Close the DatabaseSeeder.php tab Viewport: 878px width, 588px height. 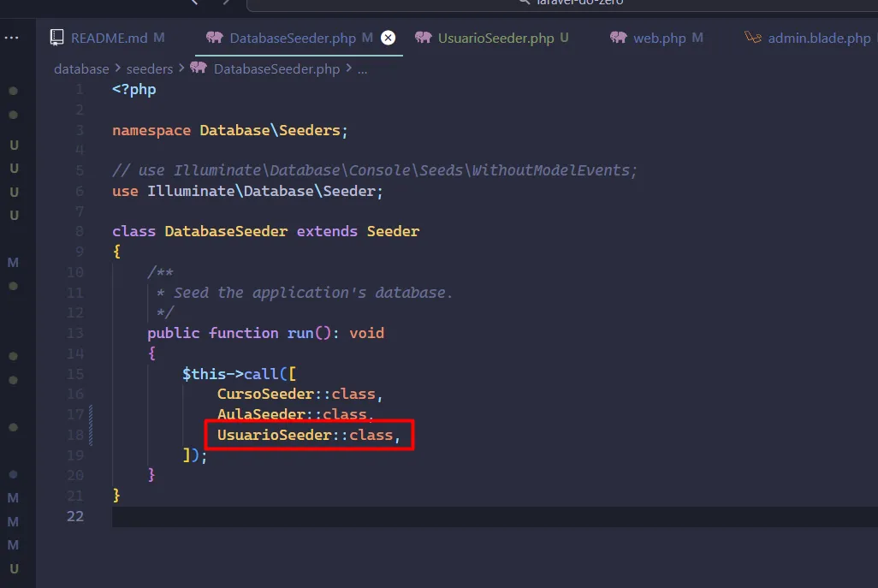388,38
